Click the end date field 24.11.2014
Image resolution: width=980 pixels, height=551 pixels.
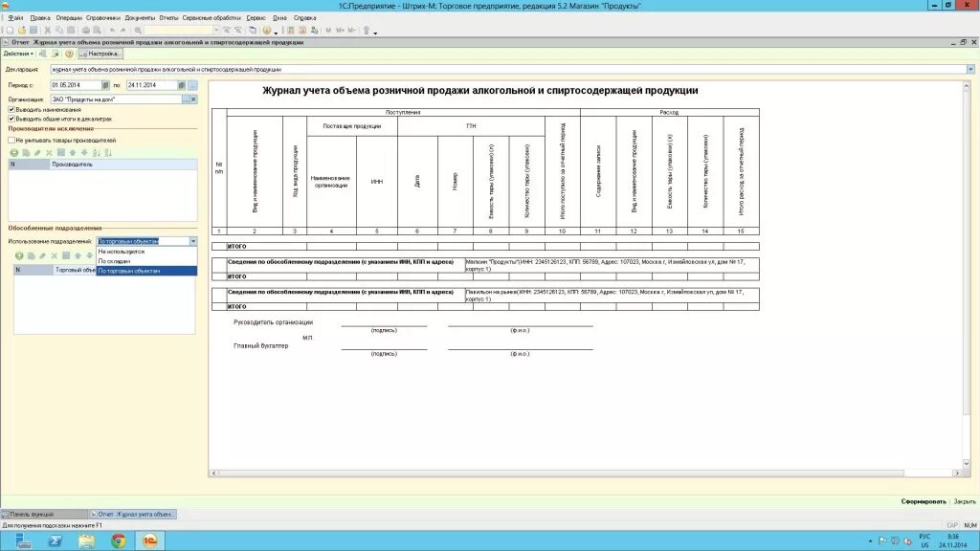[152, 85]
